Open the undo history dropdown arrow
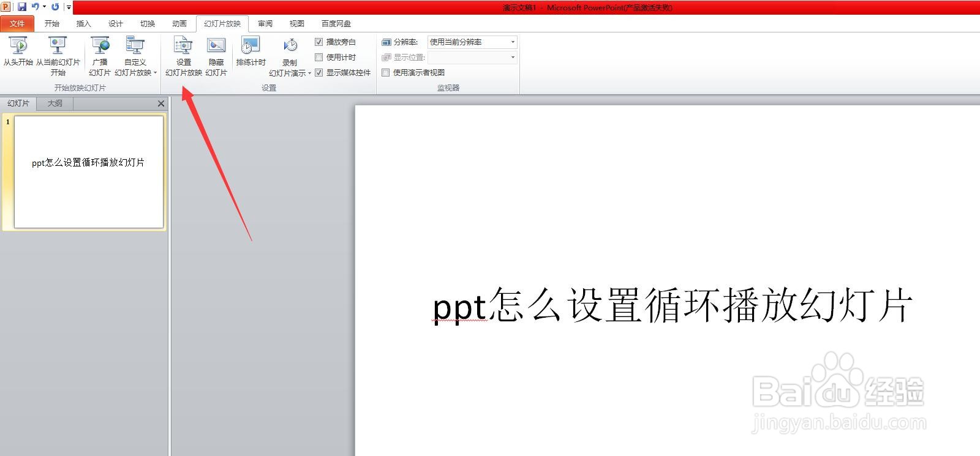Image resolution: width=980 pixels, height=456 pixels. point(44,7)
